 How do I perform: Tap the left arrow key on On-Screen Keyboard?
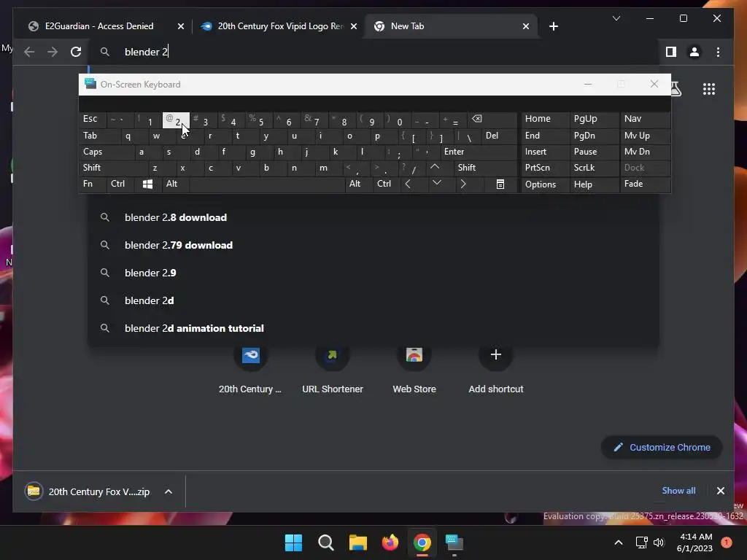408,184
